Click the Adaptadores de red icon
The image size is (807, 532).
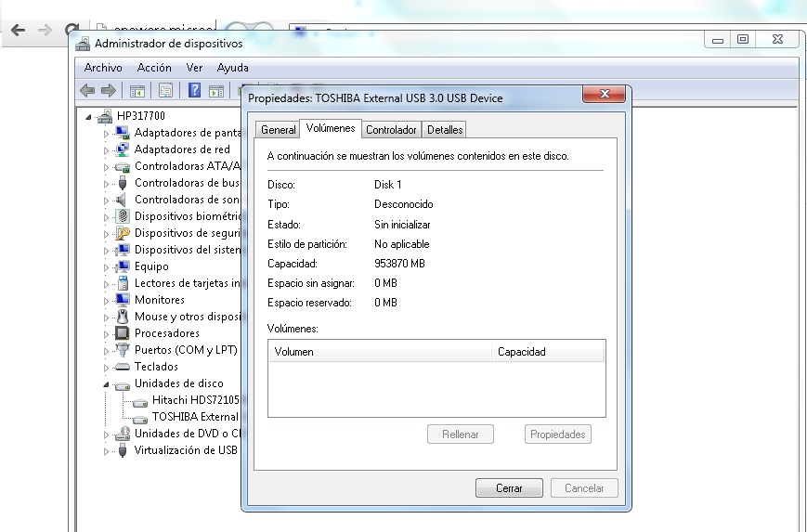tap(123, 149)
